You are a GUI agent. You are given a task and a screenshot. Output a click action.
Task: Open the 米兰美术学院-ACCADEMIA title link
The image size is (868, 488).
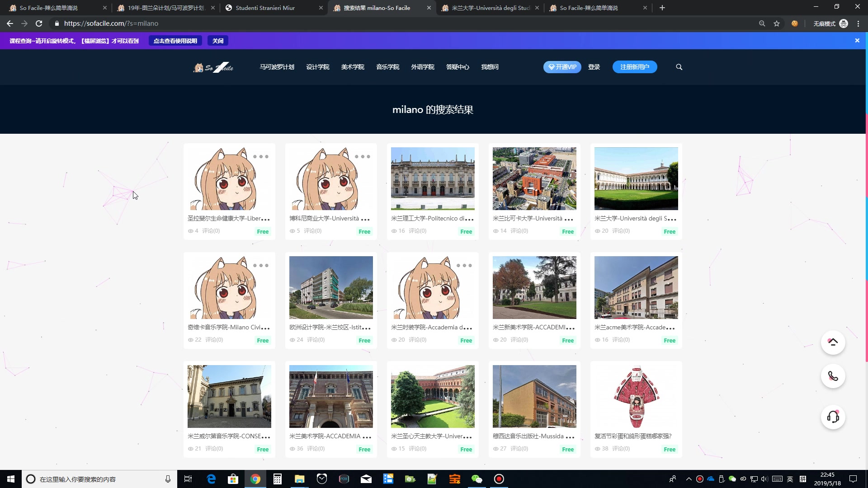coord(330,436)
